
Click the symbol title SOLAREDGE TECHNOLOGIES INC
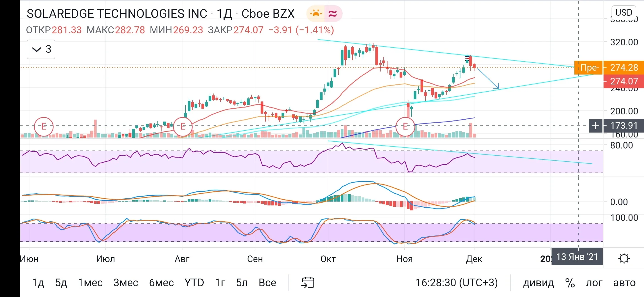117,14
